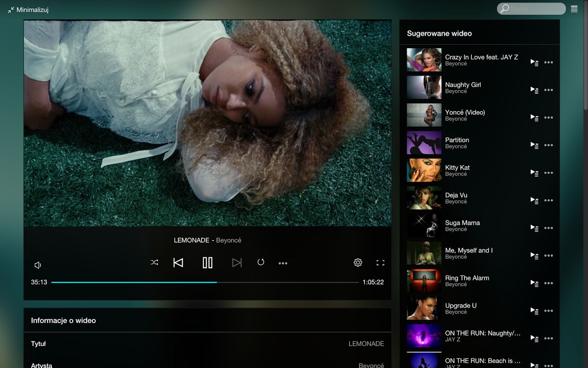Mute the volume with the speaker icon
This screenshot has height=368, width=588.
tap(38, 265)
